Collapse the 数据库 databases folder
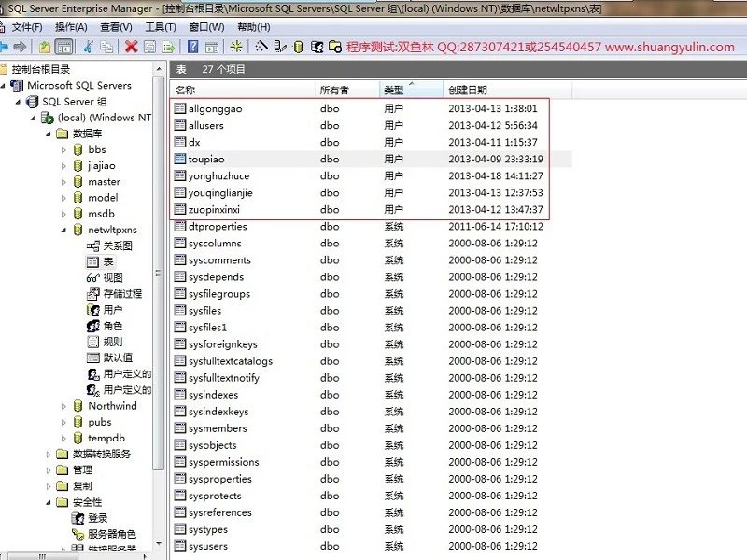Screen dimensions: 747x560 49,133
